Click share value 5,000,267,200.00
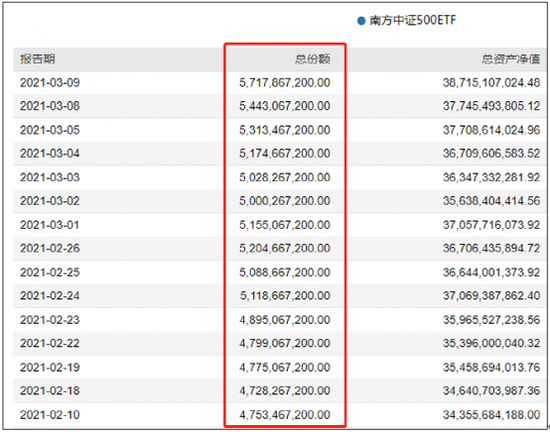 pyautogui.click(x=284, y=201)
